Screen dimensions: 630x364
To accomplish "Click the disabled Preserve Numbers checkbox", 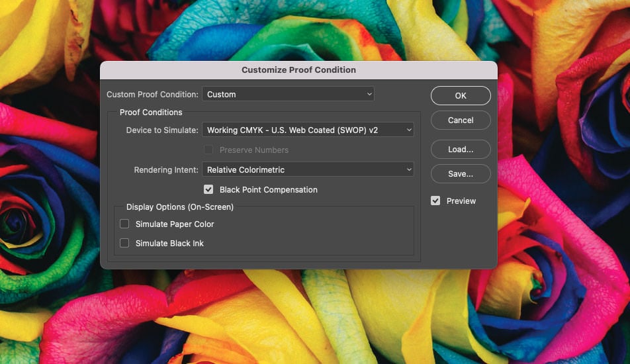I will point(208,150).
